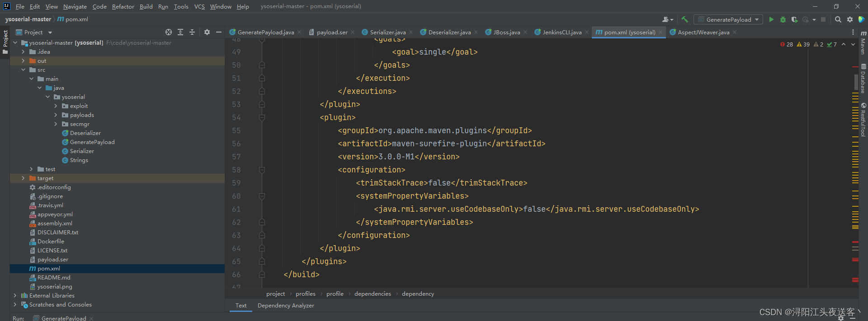868x321 pixels.
Task: Jump to next highlighted error arrow
Action: (853, 44)
